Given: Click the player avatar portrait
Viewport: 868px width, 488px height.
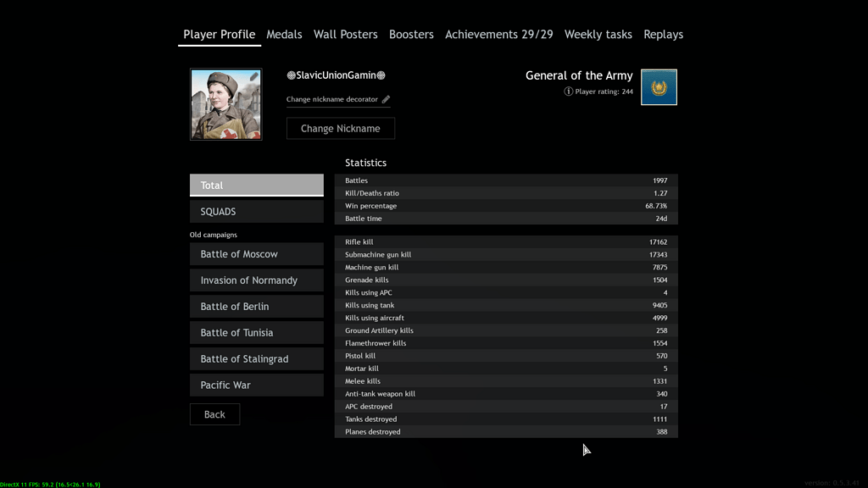Looking at the screenshot, I should 225,104.
